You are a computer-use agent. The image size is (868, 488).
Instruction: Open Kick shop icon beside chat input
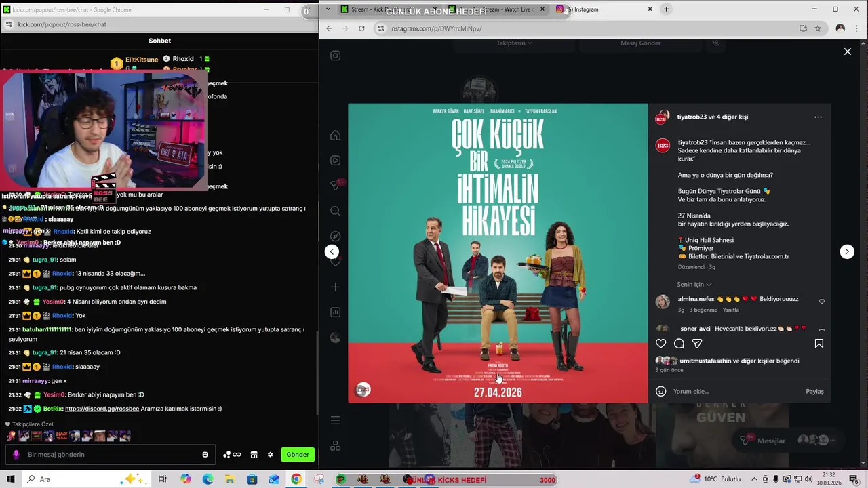[254, 455]
